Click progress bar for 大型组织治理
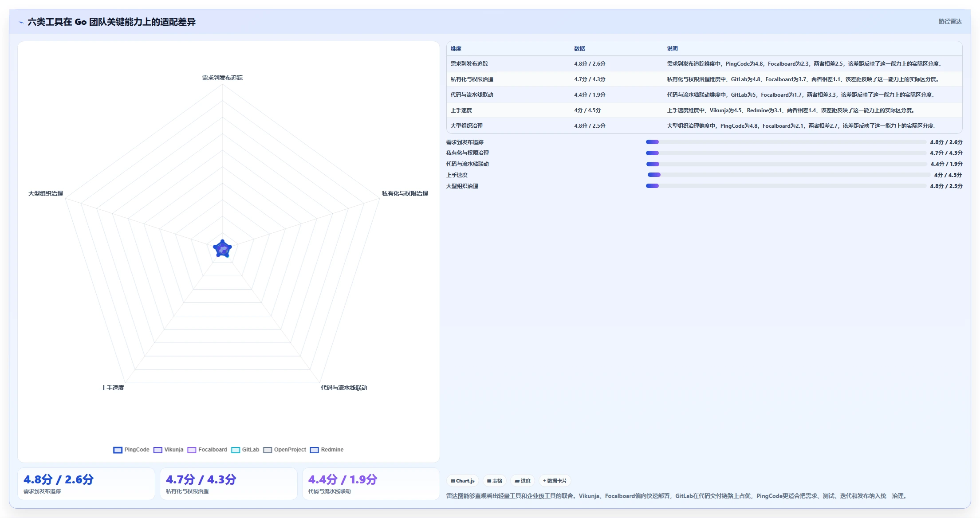 (x=786, y=186)
